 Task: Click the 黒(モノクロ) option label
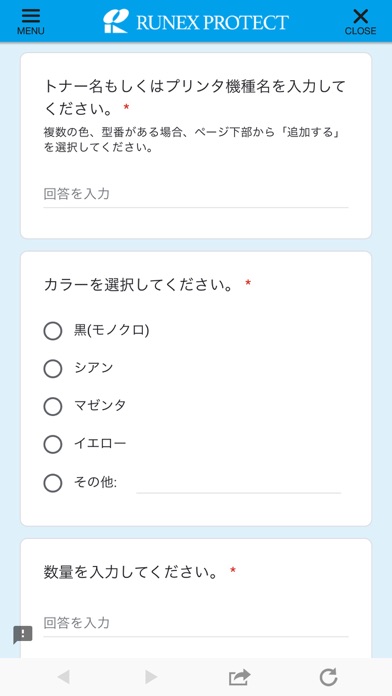click(111, 330)
